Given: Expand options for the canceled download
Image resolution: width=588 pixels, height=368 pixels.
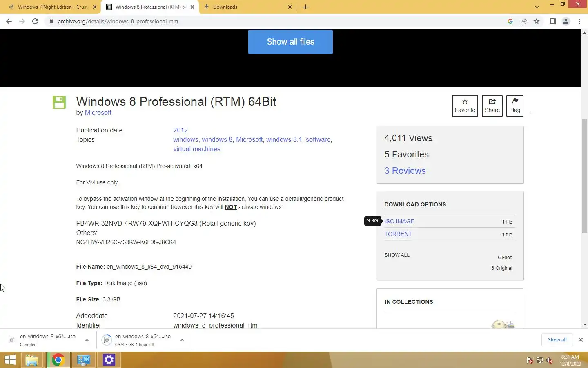Looking at the screenshot, I should click(87, 340).
